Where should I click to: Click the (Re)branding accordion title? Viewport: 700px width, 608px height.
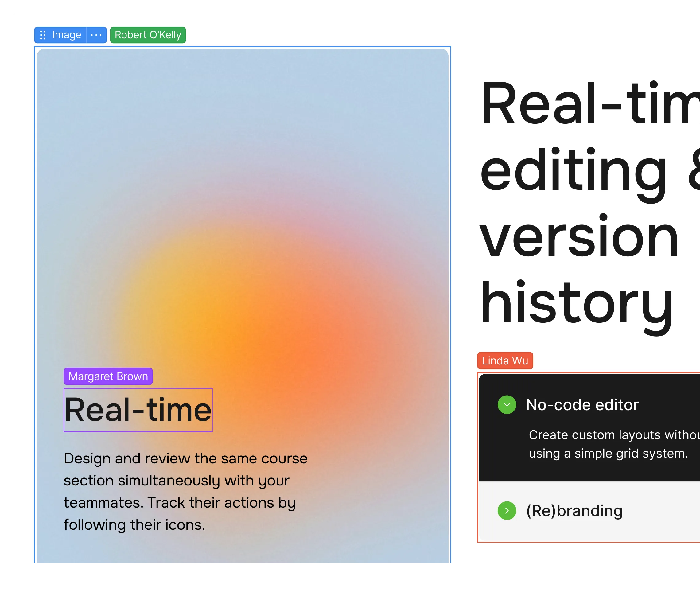[x=574, y=511]
